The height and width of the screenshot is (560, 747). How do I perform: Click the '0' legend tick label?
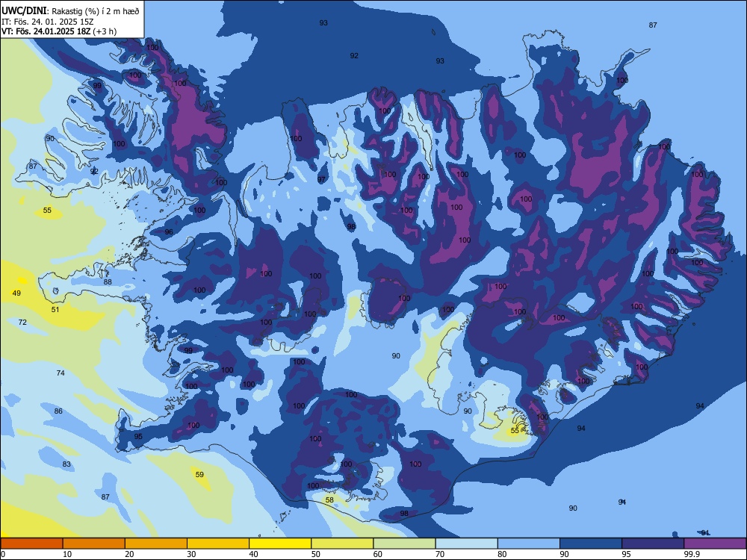click(x=3, y=554)
